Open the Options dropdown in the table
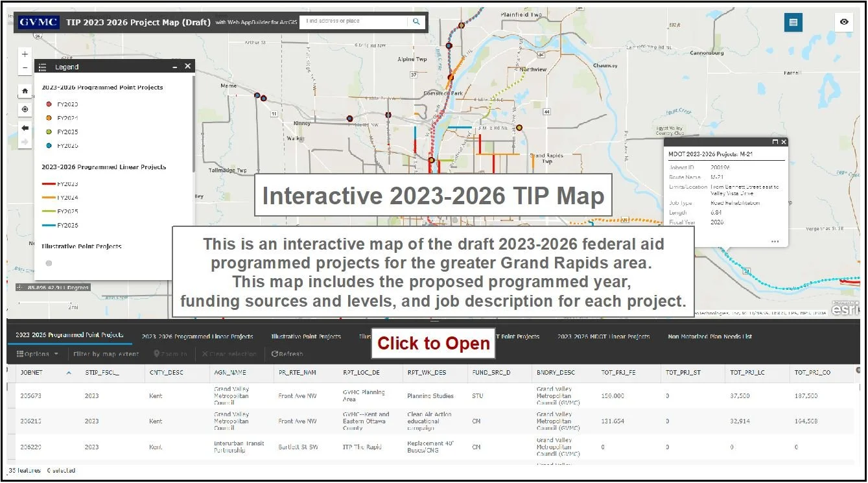868x483 pixels. pyautogui.click(x=36, y=354)
